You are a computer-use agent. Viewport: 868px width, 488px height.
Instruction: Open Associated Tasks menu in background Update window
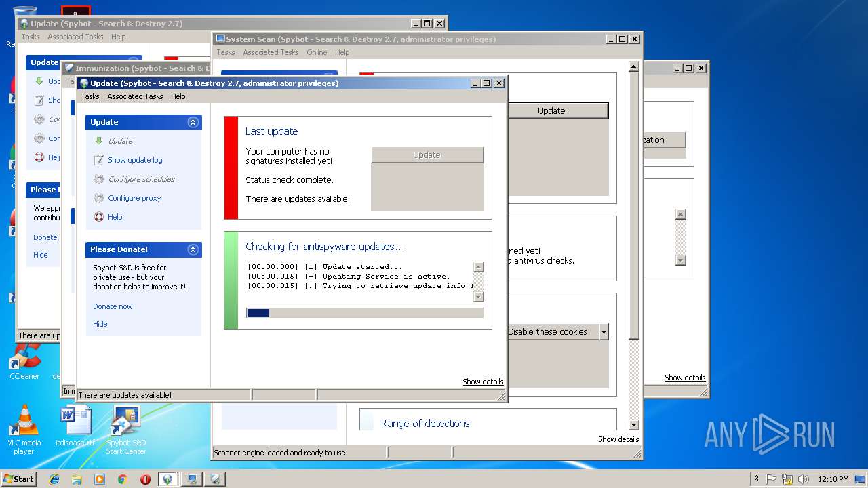(75, 37)
